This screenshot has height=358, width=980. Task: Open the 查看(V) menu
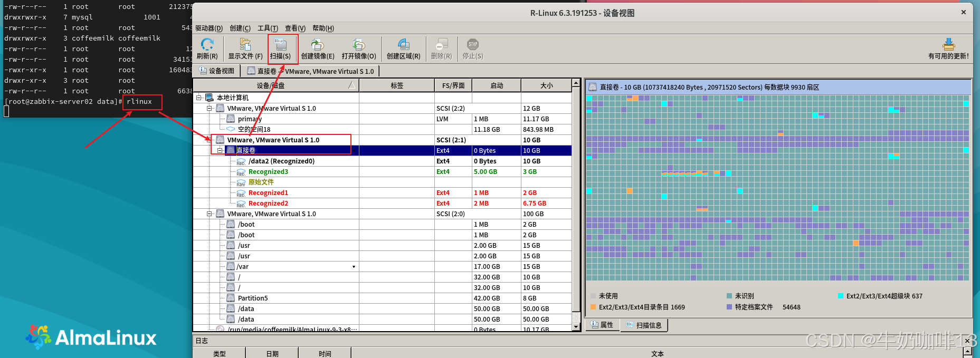(x=295, y=28)
